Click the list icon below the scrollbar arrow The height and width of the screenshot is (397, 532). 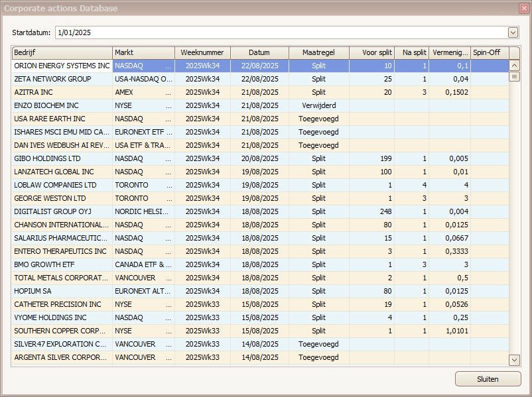point(514,76)
